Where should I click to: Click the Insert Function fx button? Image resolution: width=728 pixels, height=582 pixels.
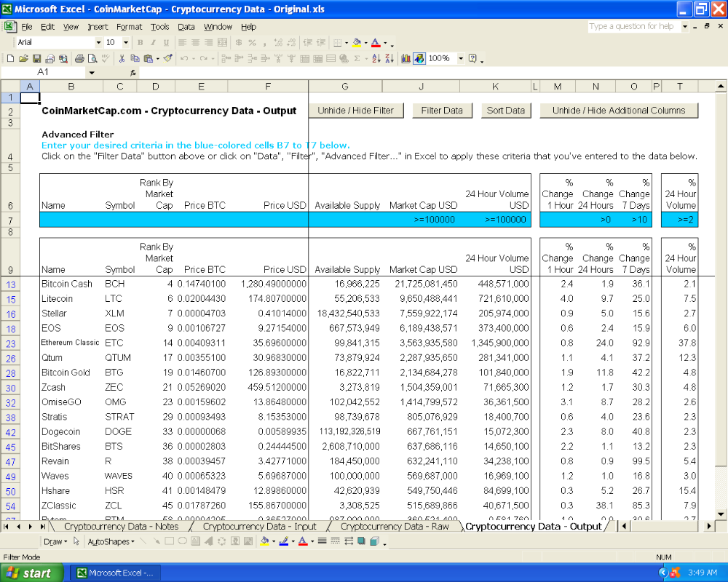(x=132, y=73)
